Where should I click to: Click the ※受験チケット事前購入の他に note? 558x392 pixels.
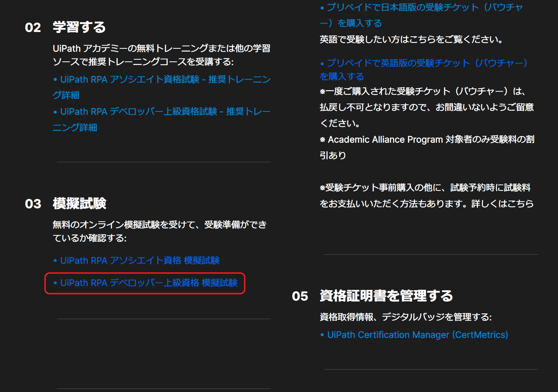click(x=427, y=196)
